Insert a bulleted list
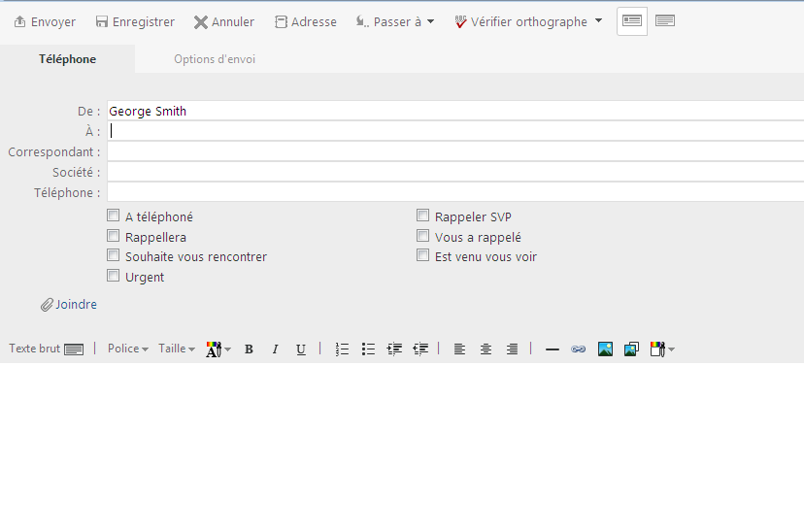Viewport: 804px width, 532px height. [x=368, y=349]
